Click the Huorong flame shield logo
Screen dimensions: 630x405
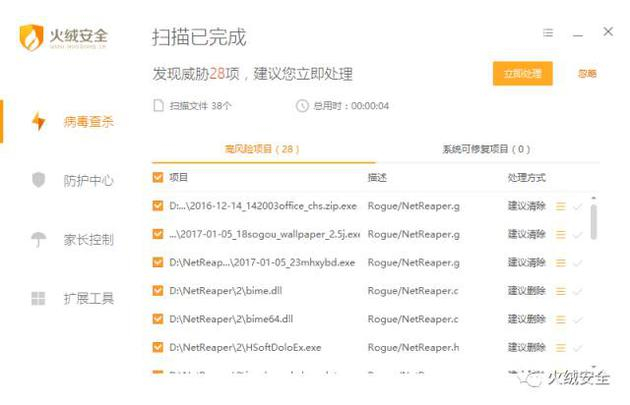[x=31, y=37]
